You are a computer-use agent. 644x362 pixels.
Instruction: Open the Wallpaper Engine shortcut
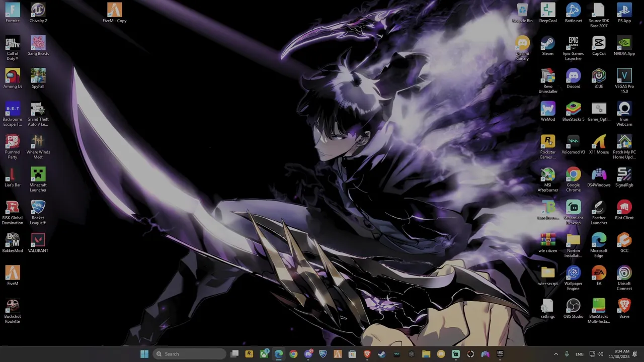click(x=574, y=278)
